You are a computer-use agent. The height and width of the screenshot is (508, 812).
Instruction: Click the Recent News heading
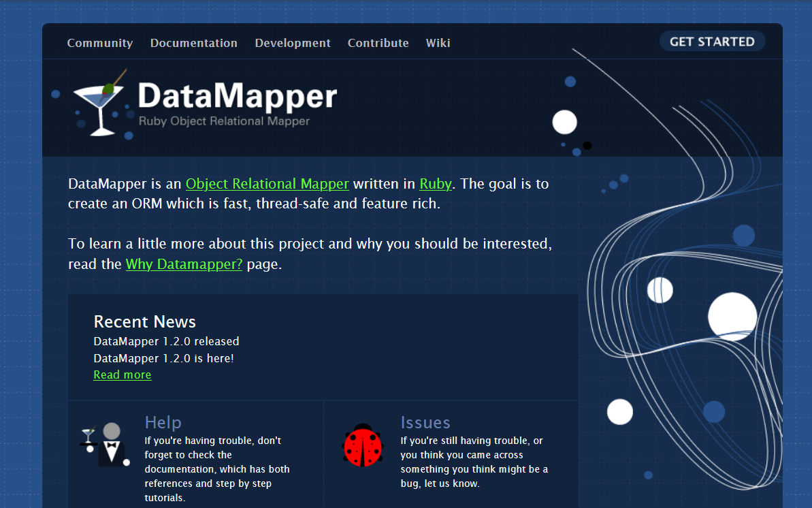point(144,321)
